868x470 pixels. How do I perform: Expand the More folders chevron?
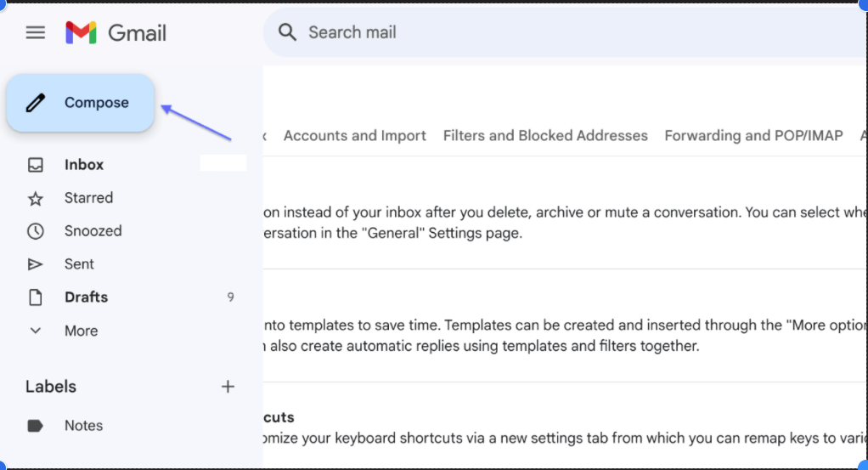coord(36,331)
